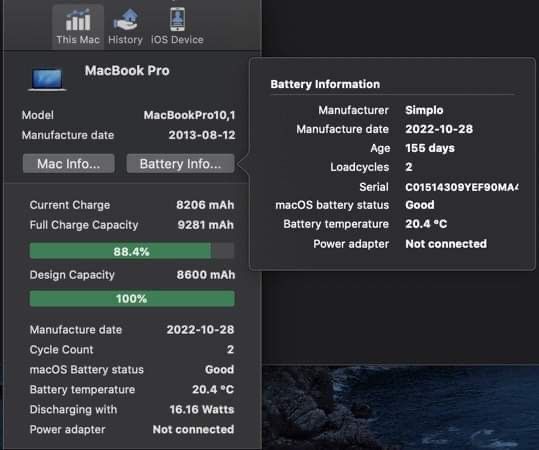Click the Manufacturer label in popover
This screenshot has width=539, height=450.
pos(353,110)
